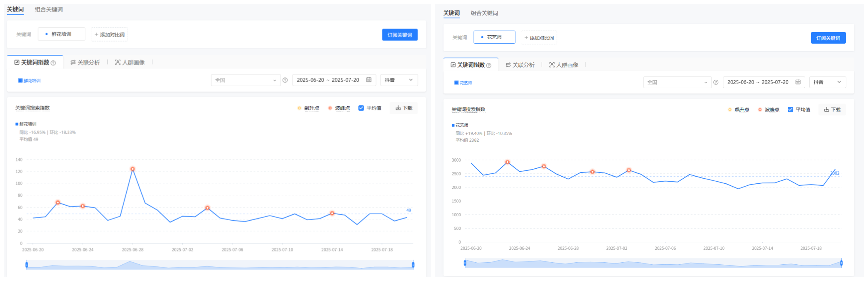Click help icon beside 关键词指数 in 花艺师 panel
This screenshot has width=868, height=281.
point(489,65)
